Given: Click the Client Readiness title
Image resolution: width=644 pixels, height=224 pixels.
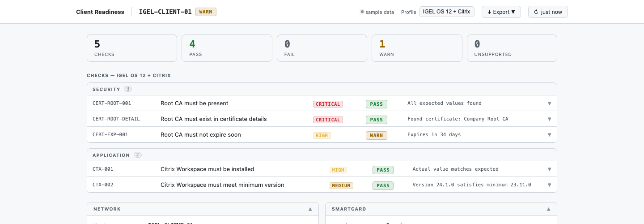Looking at the screenshot, I should point(100,12).
